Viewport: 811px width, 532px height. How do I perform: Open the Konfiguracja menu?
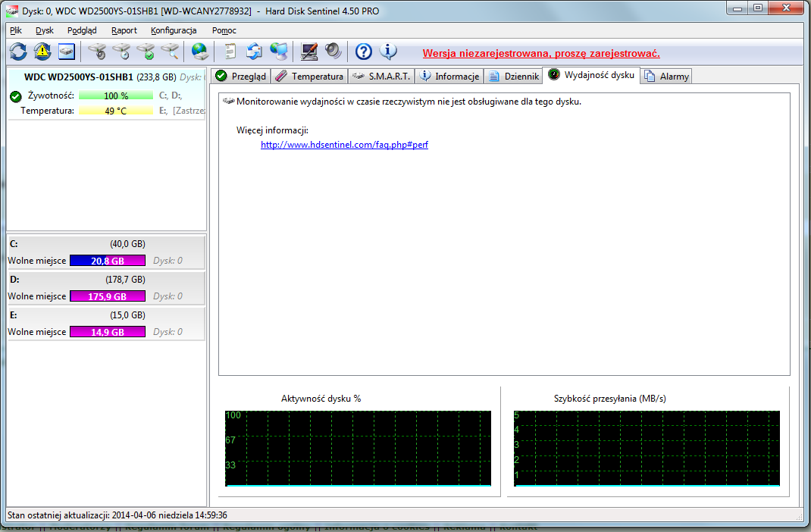click(x=174, y=30)
